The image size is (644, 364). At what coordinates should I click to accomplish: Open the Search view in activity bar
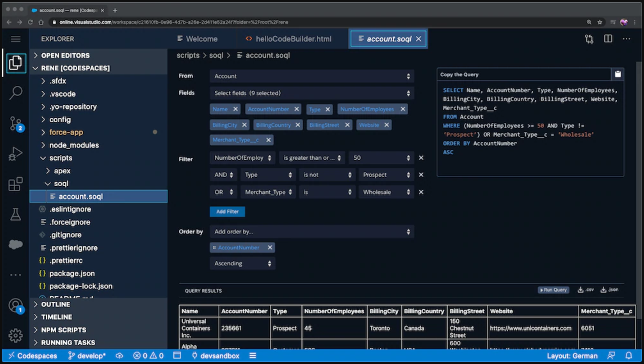tap(16, 92)
